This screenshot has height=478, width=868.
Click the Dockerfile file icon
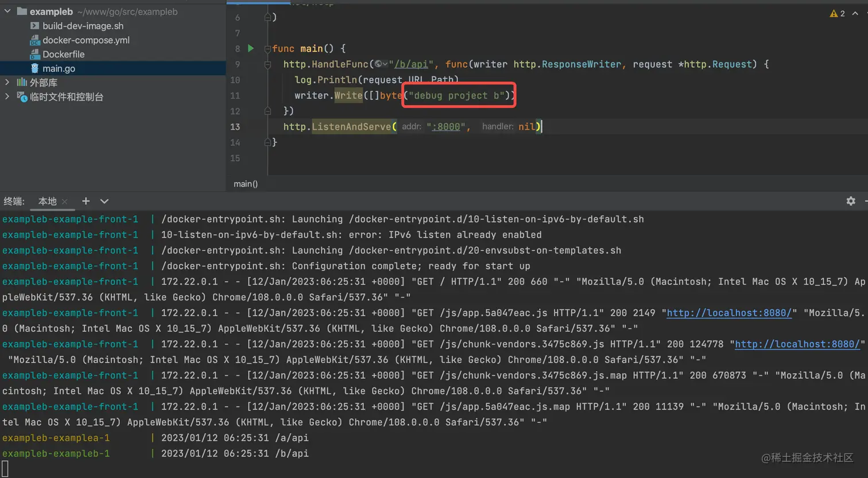pos(34,54)
